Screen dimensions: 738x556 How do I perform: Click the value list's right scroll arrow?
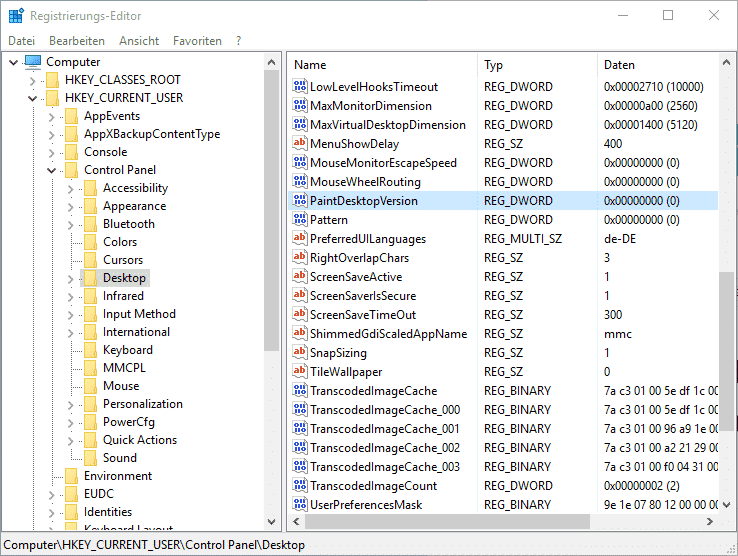710,521
